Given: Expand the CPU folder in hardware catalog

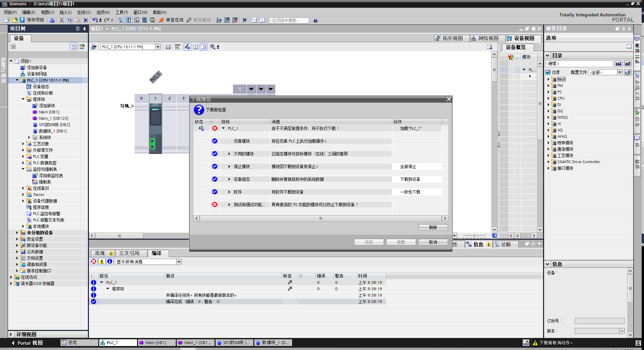Looking at the screenshot, I should click(x=548, y=98).
